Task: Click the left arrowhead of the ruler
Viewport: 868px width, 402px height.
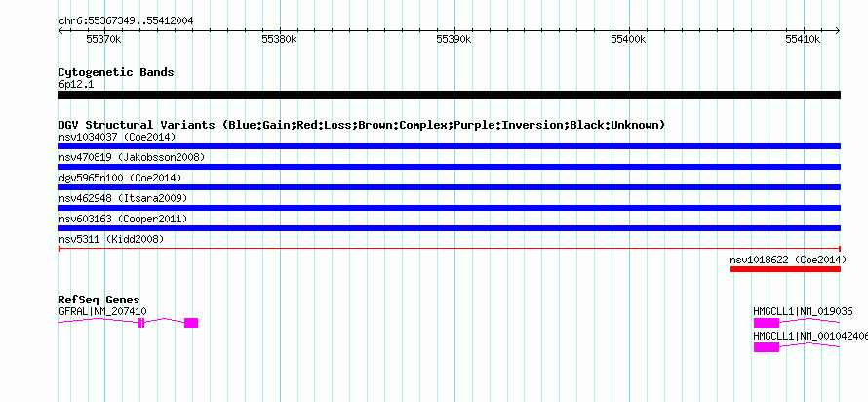Action: pos(60,31)
